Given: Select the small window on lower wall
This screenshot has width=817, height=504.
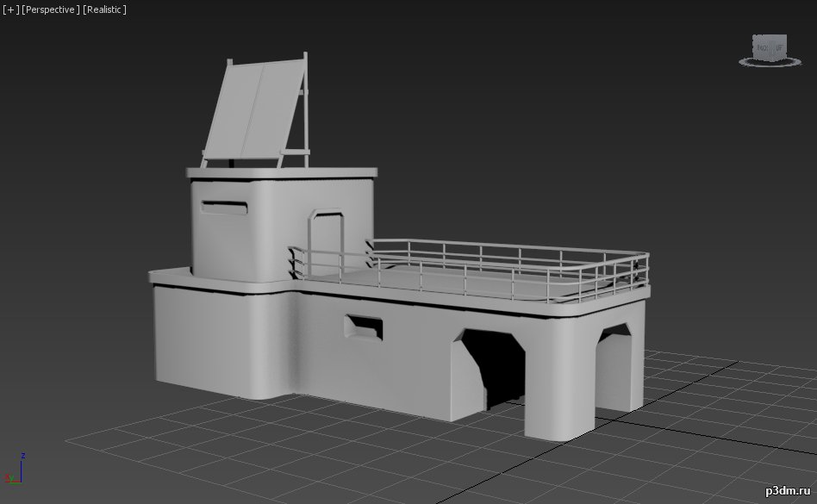Looking at the screenshot, I should (x=363, y=327).
